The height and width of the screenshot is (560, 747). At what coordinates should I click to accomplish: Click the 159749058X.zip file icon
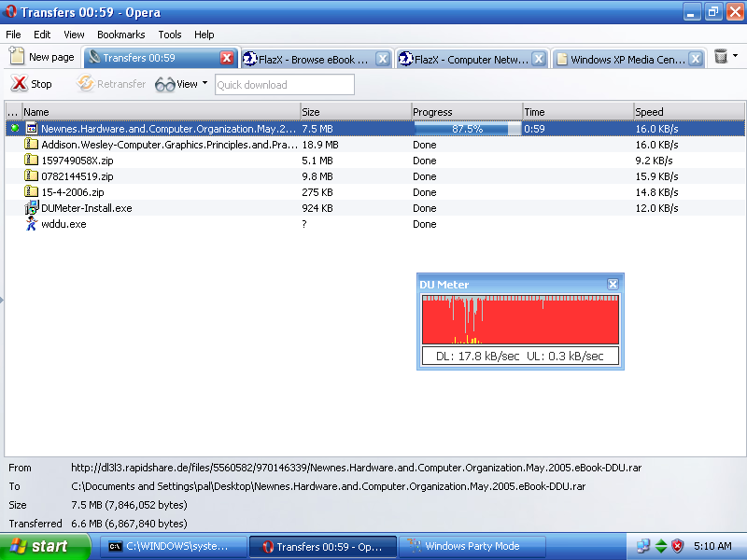click(32, 160)
